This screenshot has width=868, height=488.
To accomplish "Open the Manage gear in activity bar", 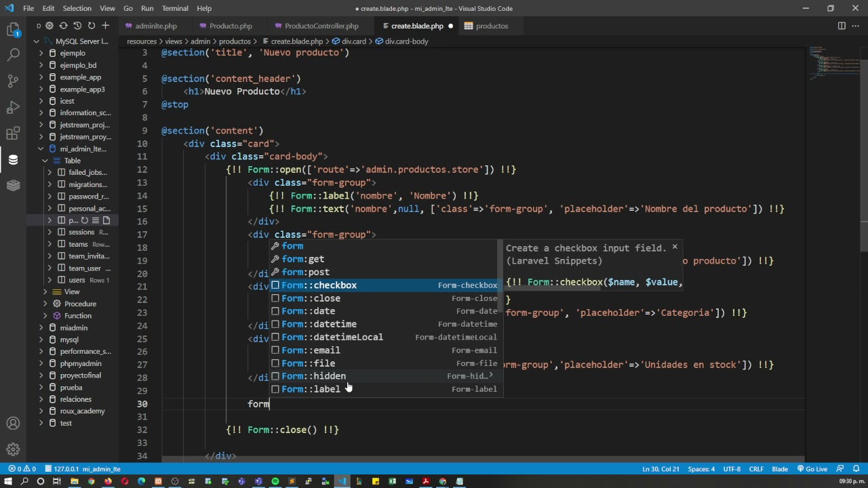I will [13, 449].
